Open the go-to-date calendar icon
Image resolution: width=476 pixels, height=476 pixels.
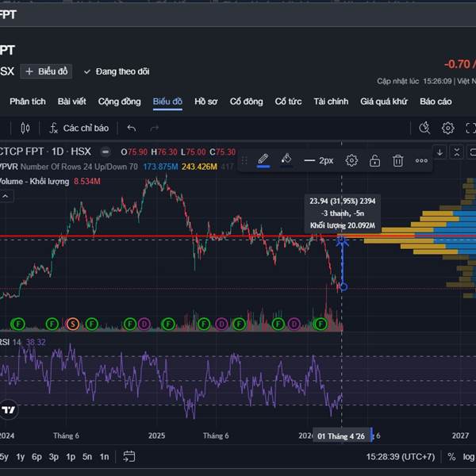129,456
